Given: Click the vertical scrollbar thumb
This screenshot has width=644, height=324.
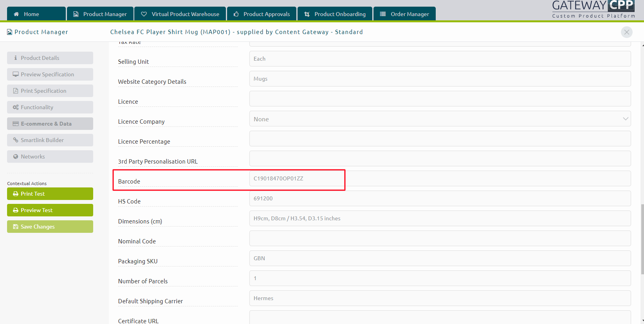Looking at the screenshot, I should 642,239.
